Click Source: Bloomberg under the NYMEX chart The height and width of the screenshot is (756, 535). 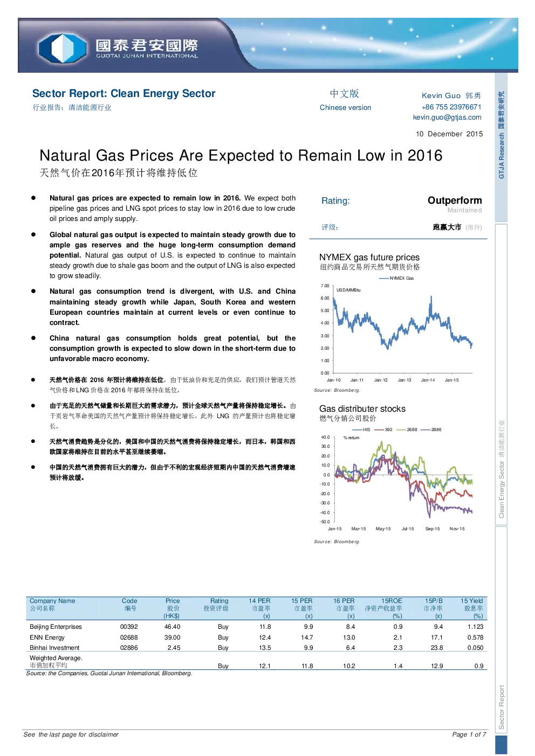(337, 390)
